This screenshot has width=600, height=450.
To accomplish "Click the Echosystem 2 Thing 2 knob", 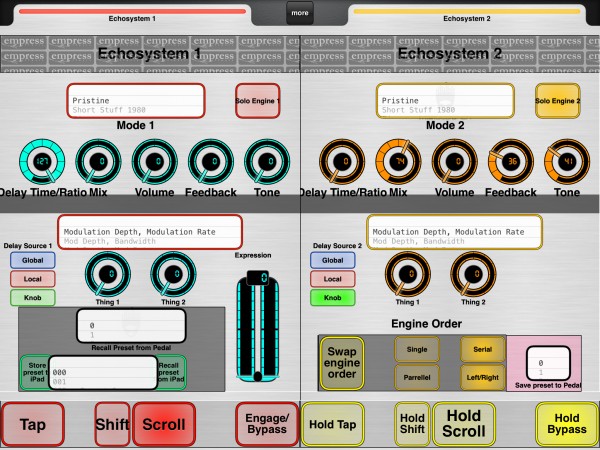I will (x=473, y=274).
